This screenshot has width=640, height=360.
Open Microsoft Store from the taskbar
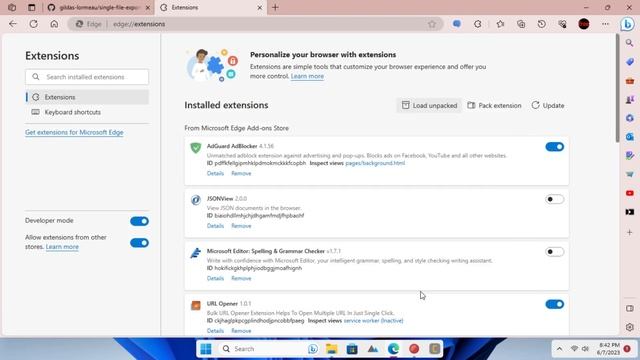click(x=352, y=349)
